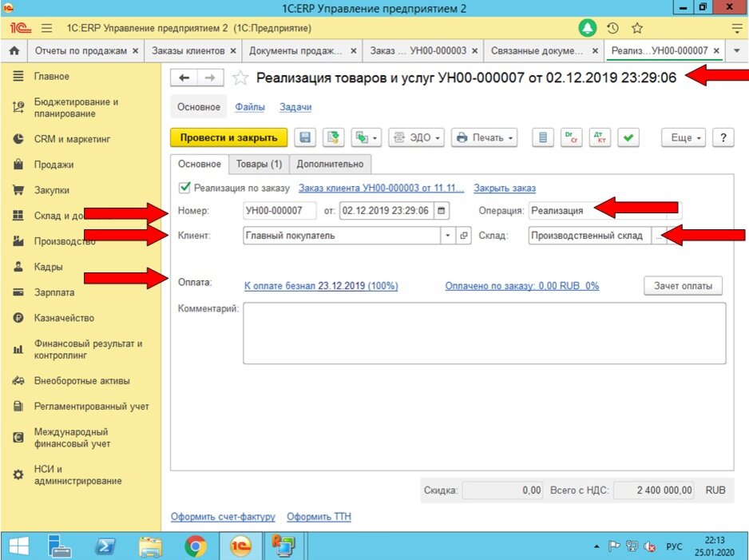Open the Продажи section

(53, 165)
